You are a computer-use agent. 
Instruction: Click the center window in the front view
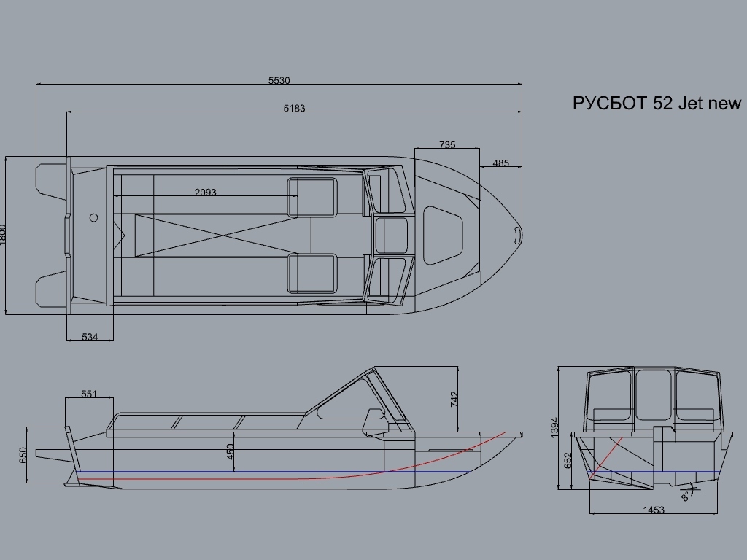[654, 395]
